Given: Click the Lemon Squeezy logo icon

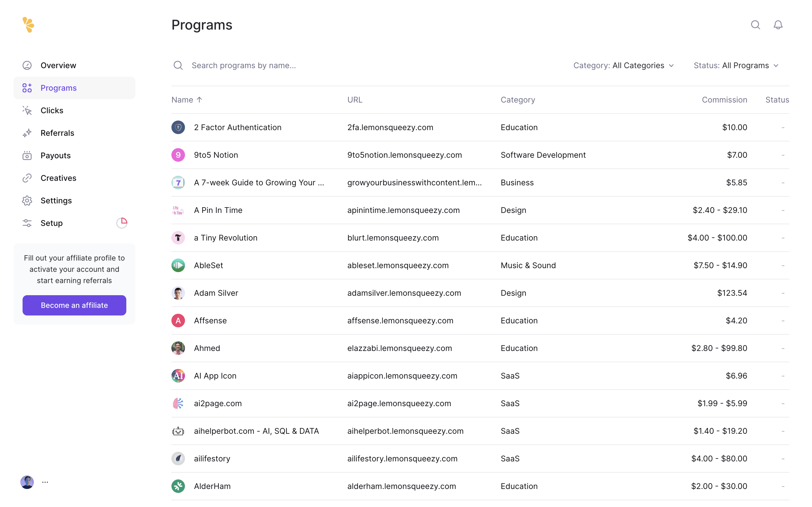Looking at the screenshot, I should [28, 25].
